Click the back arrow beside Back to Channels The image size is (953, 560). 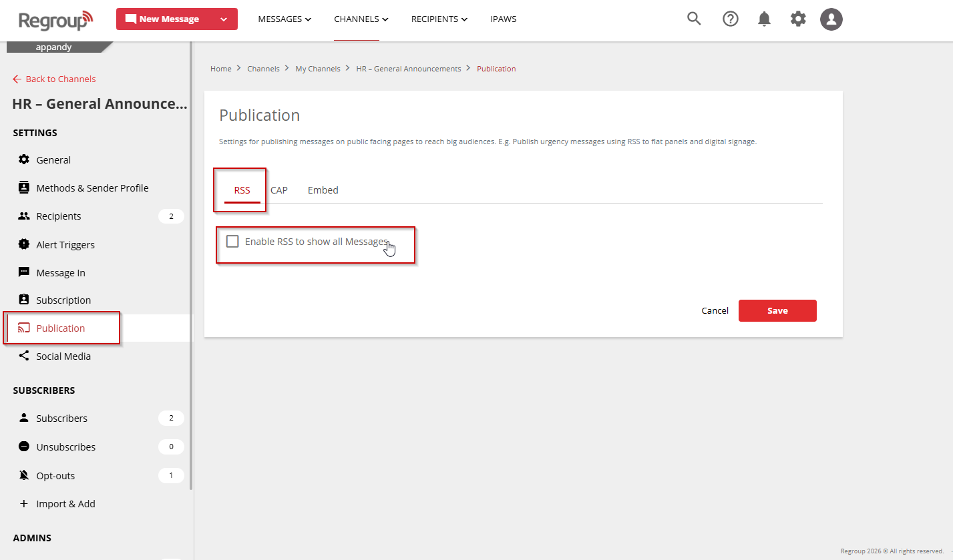click(x=17, y=79)
